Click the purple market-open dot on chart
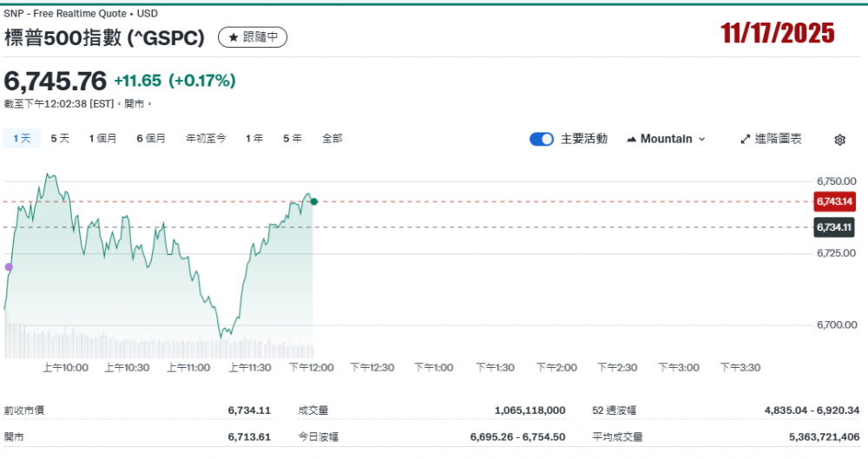 [9, 267]
